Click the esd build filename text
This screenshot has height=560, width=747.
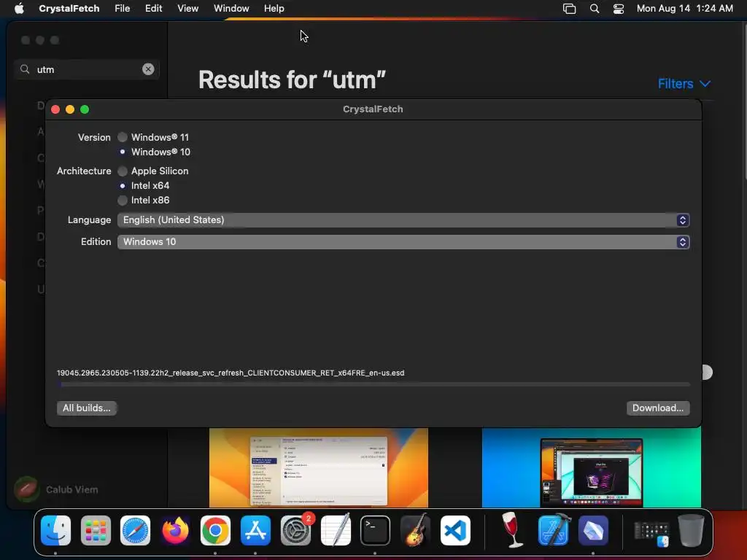click(231, 373)
